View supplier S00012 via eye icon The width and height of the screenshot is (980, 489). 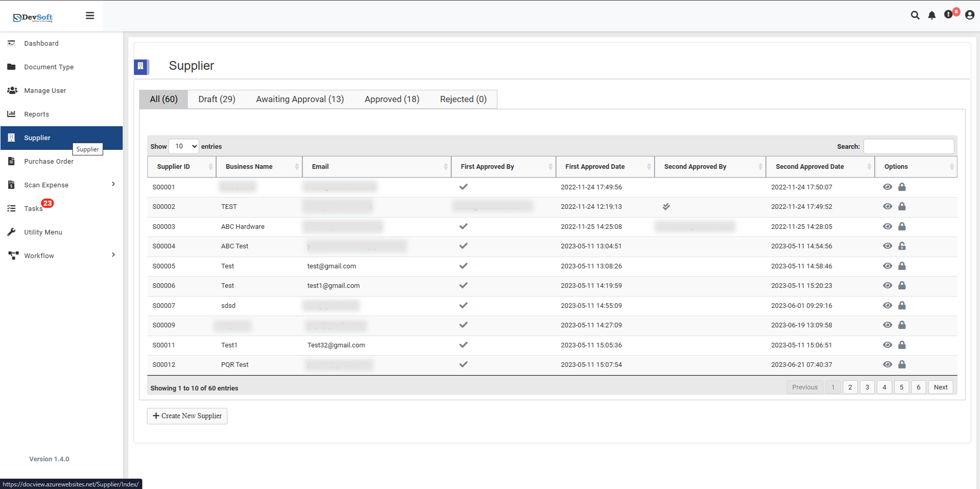coord(888,365)
